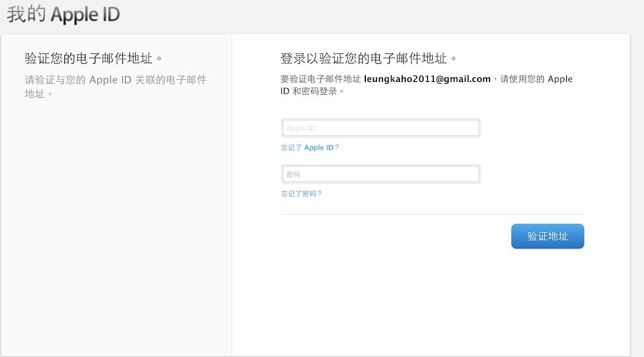This screenshot has width=644, height=357.
Task: Click the horizontal divider above 验证地址 button
Action: tap(432, 214)
